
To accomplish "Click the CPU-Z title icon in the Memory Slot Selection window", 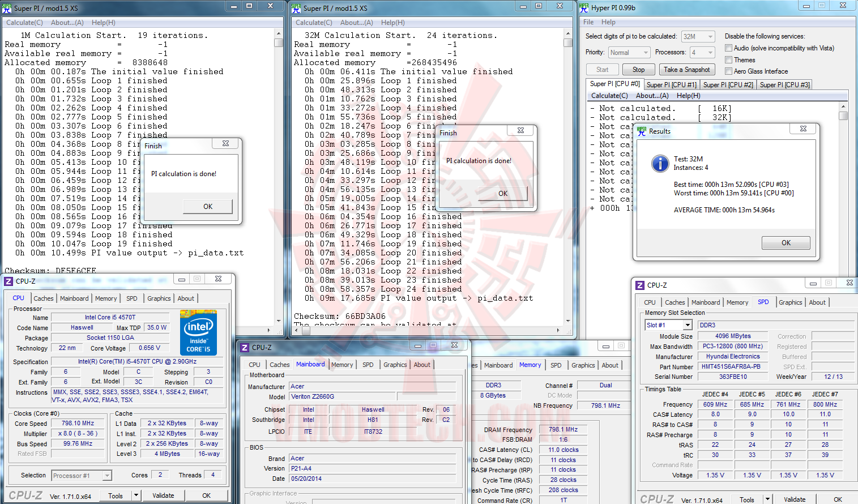I will pyautogui.click(x=640, y=285).
